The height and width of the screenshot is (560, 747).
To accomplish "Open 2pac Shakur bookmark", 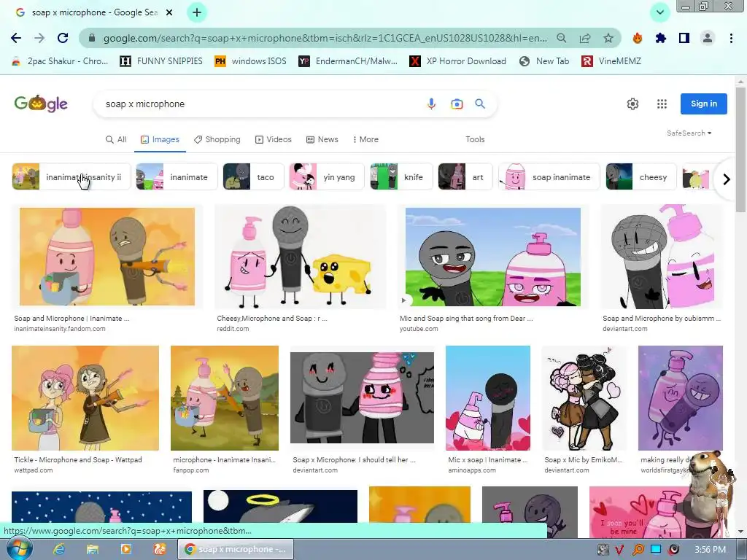I will [60, 61].
